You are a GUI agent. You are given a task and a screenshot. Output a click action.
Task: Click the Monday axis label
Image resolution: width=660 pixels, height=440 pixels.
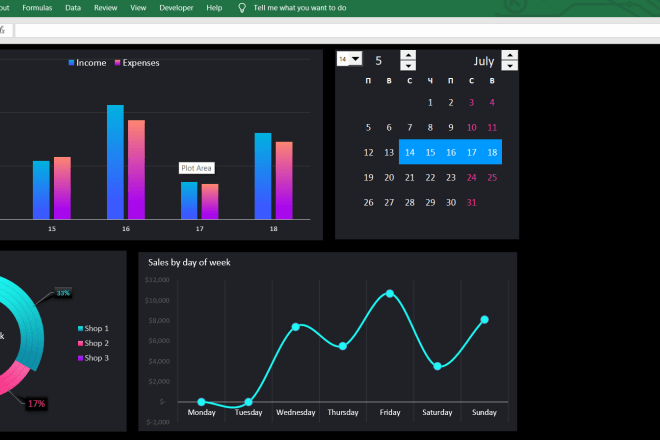click(x=201, y=412)
